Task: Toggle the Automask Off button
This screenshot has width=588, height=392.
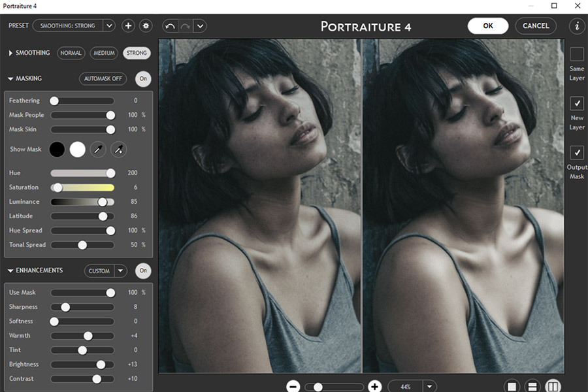Action: [x=103, y=79]
